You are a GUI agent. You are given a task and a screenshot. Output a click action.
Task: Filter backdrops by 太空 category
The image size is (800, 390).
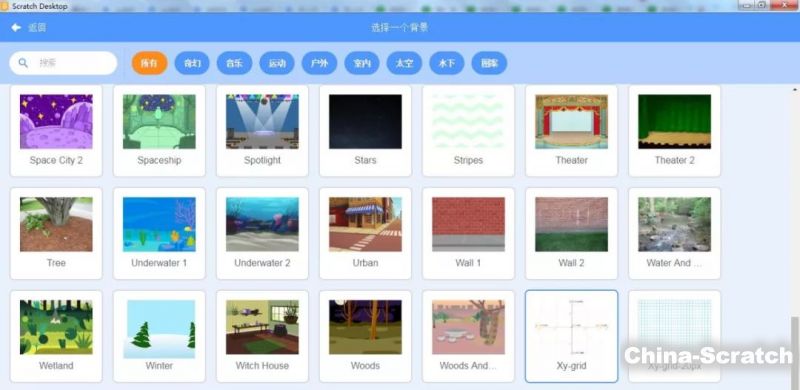(x=404, y=63)
